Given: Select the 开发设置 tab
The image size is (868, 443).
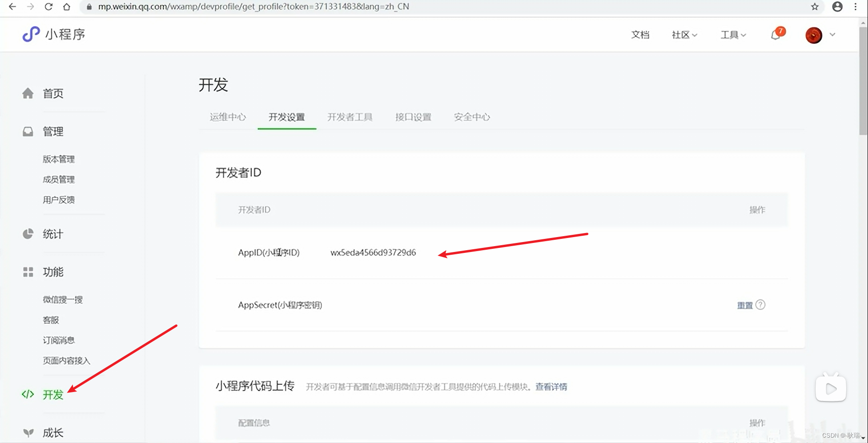Looking at the screenshot, I should click(287, 117).
